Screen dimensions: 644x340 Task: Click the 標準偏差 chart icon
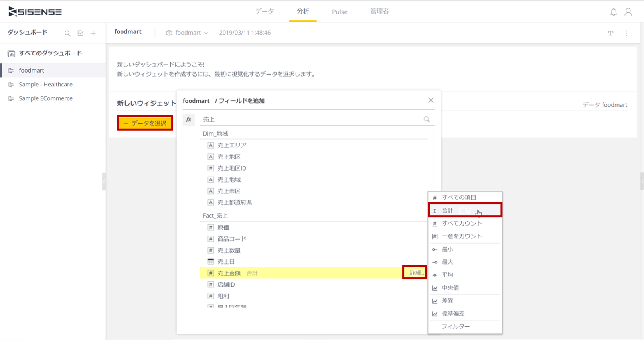(435, 314)
